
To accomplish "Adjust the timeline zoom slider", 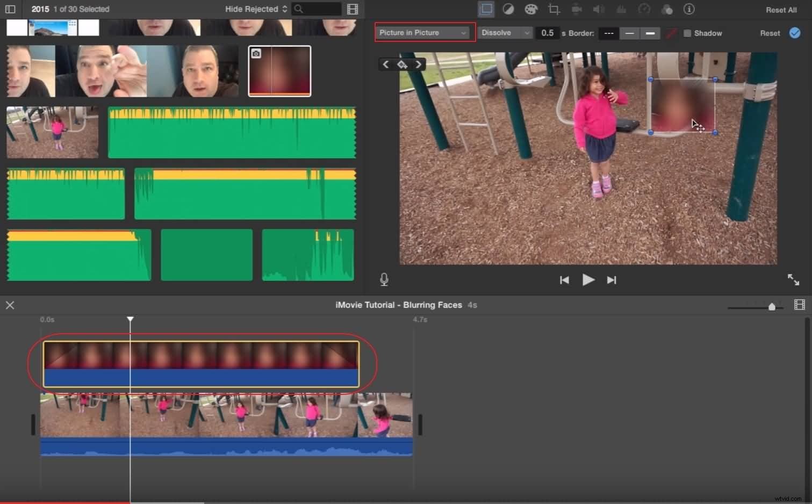I will point(772,307).
